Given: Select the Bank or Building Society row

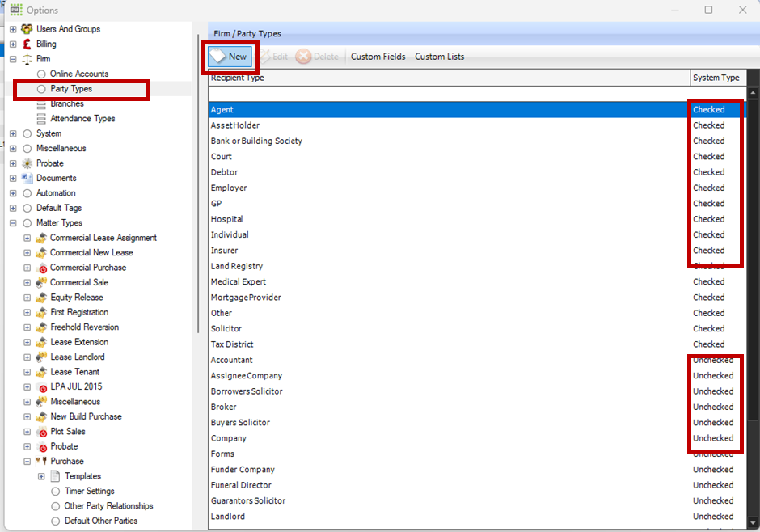Looking at the screenshot, I should [x=256, y=141].
